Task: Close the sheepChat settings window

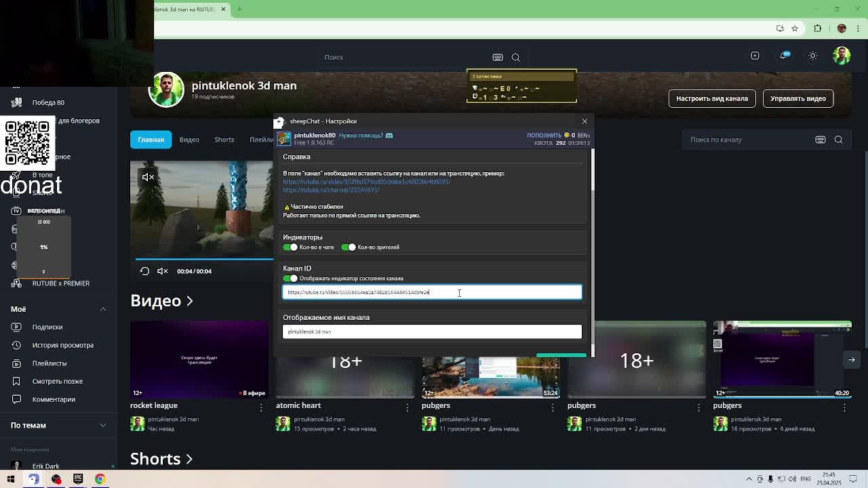Action: 585,121
